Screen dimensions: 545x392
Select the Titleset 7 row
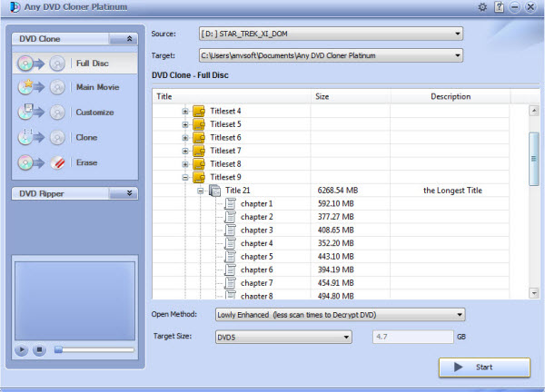coord(331,151)
